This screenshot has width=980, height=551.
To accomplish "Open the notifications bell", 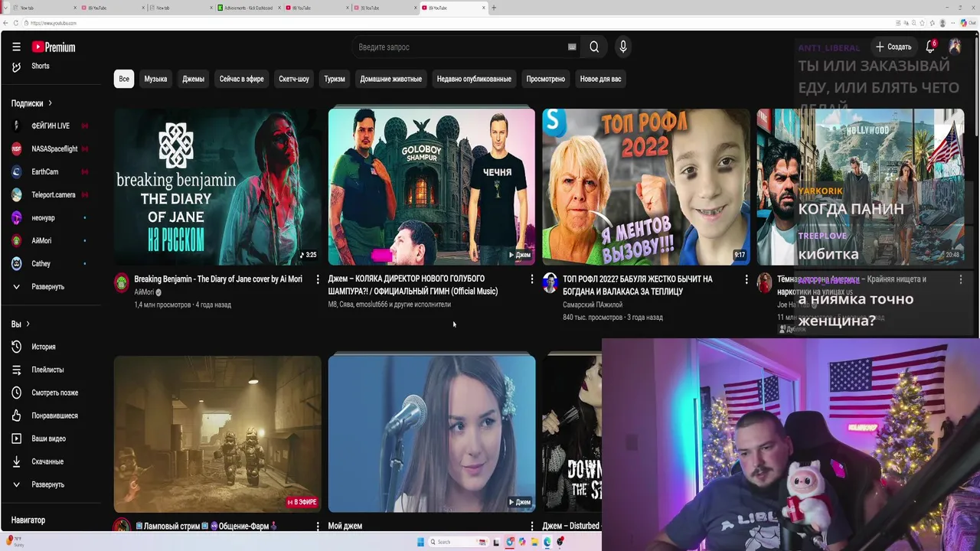I will [930, 47].
